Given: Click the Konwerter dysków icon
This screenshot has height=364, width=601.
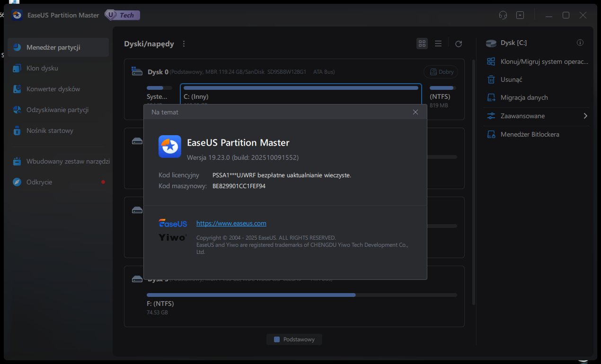Looking at the screenshot, I should click(17, 89).
